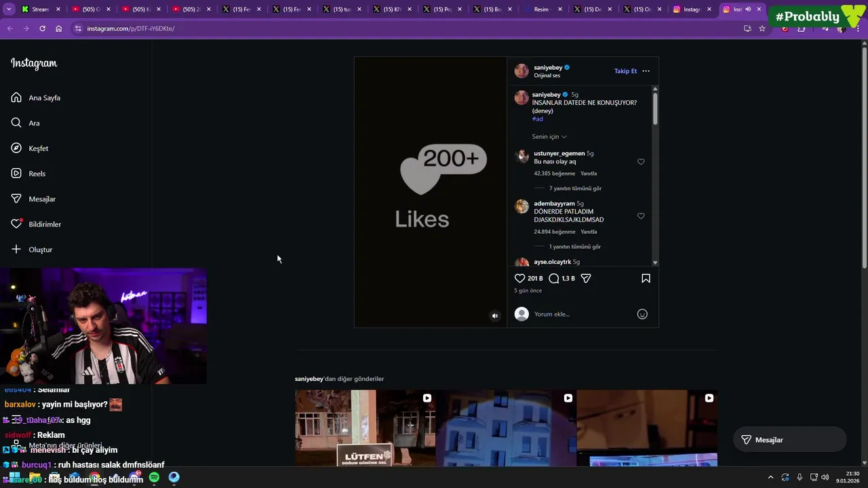
Task: Save the post with bookmark icon
Action: coord(646,279)
